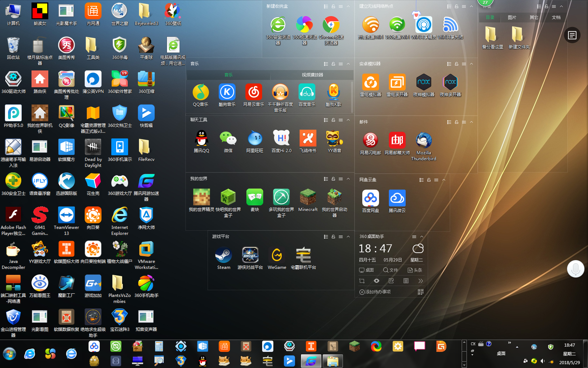Screen dimensions: 588x368
Task: Open 网易云音乐
Action: (254, 92)
